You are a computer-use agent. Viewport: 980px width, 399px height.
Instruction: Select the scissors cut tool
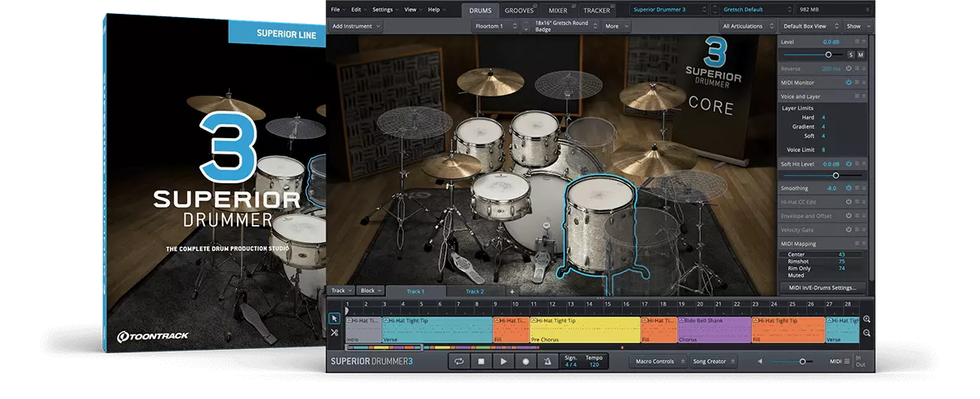(x=335, y=333)
